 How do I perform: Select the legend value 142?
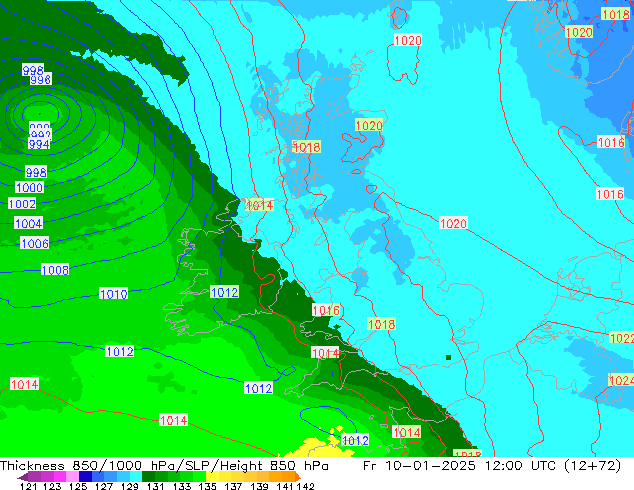tap(305, 486)
